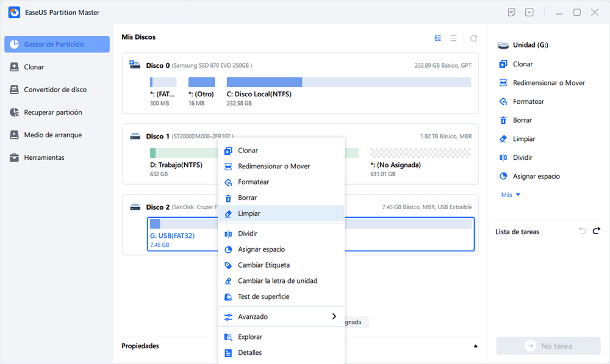
Task: Click Redimensionar o Mover icon in right panel
Action: (x=503, y=83)
